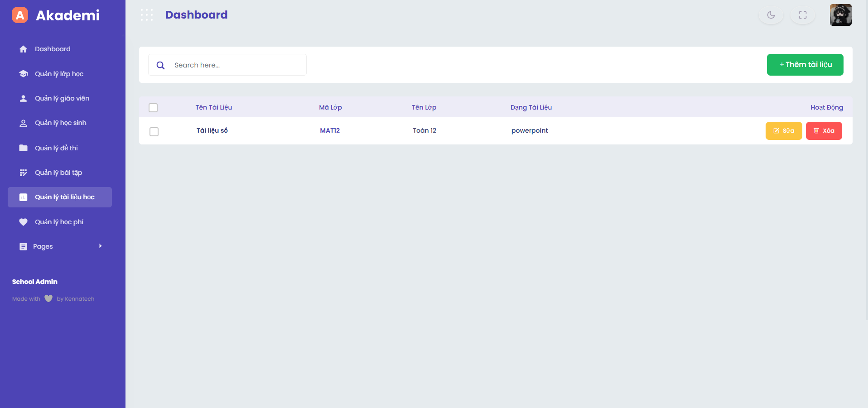Delete the document with Xóa button

click(x=824, y=131)
